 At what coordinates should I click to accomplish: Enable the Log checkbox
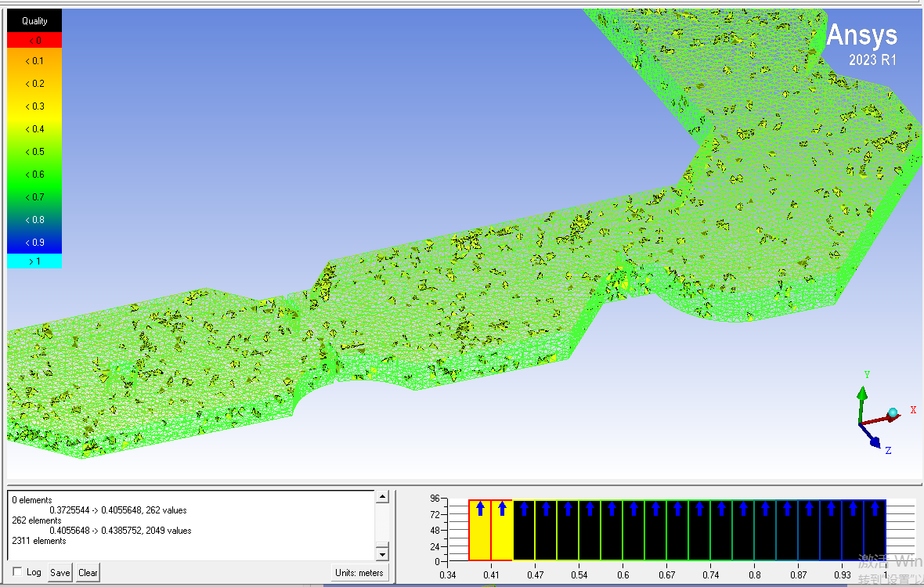pos(17,571)
